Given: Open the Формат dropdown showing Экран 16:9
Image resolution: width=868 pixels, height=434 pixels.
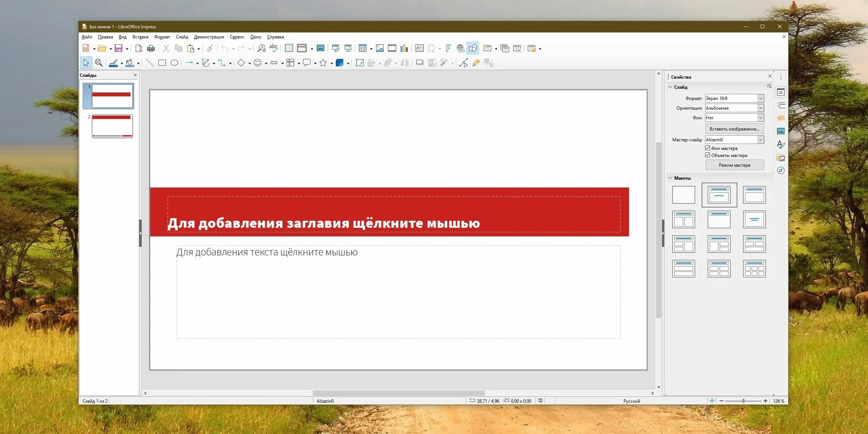Looking at the screenshot, I should click(x=761, y=98).
